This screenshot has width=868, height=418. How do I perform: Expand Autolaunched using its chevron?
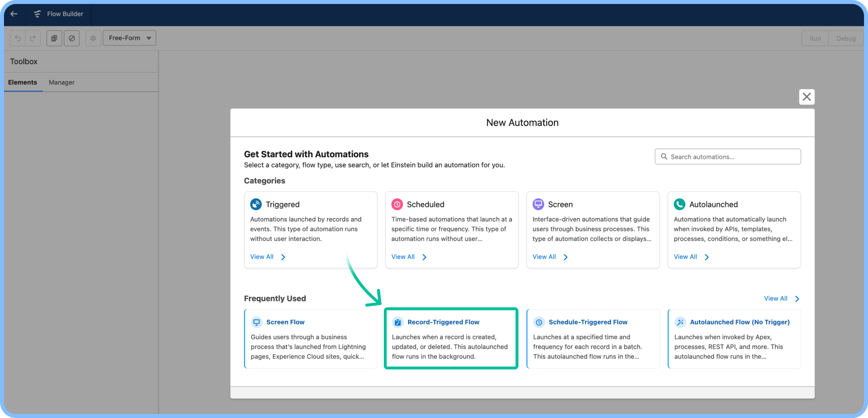point(707,257)
